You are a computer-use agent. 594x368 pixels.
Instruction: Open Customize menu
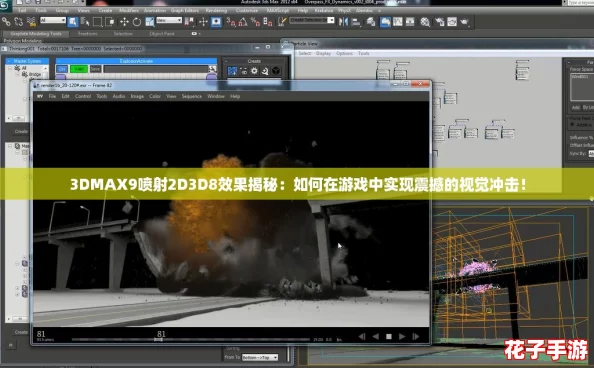click(x=247, y=11)
